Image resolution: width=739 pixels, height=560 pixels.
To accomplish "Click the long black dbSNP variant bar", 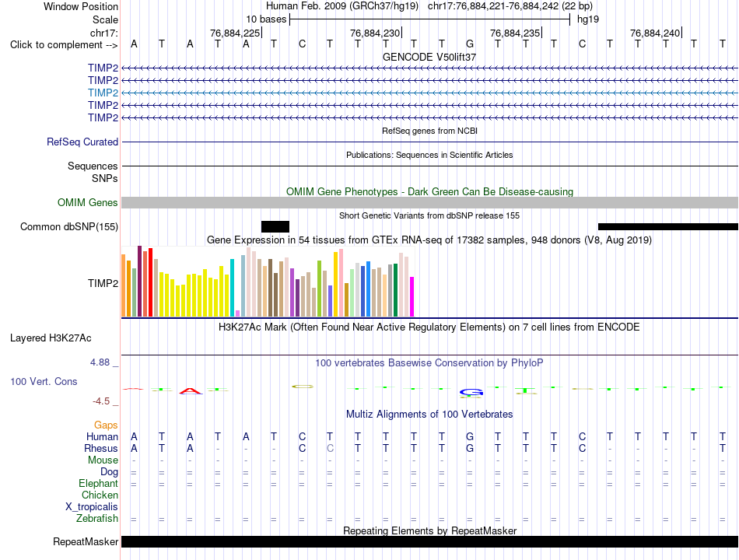I will (x=668, y=227).
